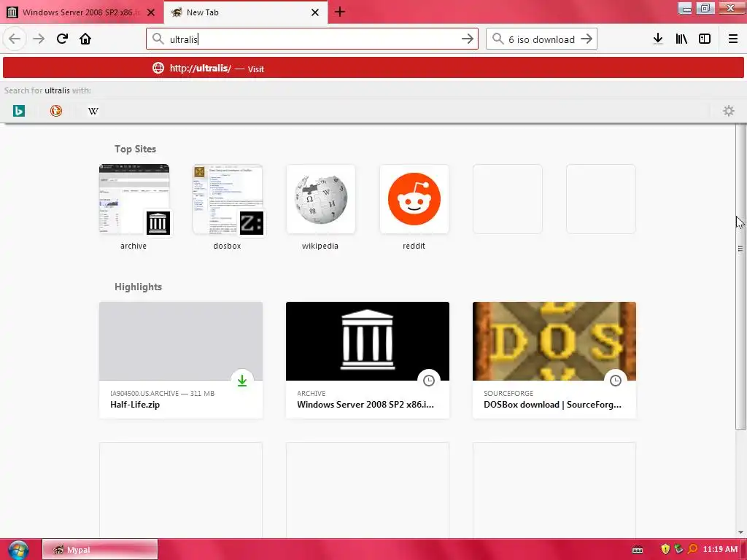The height and width of the screenshot is (560, 747).
Task: Click the security shield tray icon
Action: 665,550
